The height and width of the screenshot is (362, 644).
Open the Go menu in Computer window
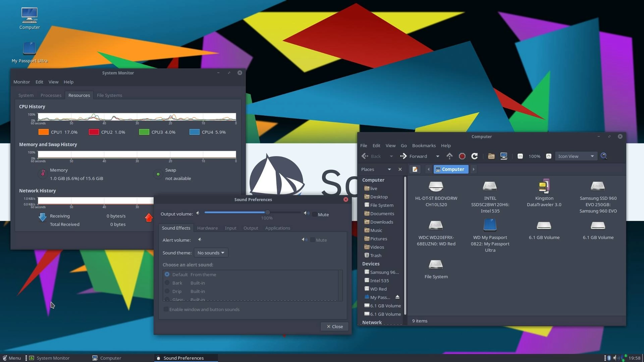[404, 145]
